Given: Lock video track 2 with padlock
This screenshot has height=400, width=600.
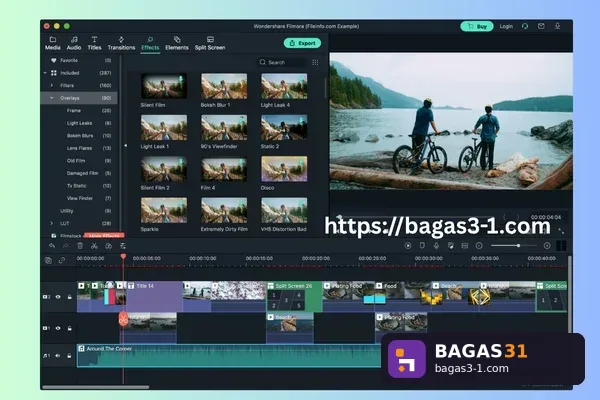Looking at the screenshot, I should coord(69,297).
